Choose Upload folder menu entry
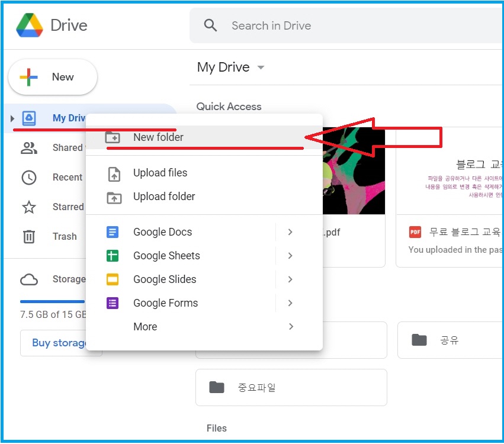Viewport: 504px width, 444px height. point(204,197)
